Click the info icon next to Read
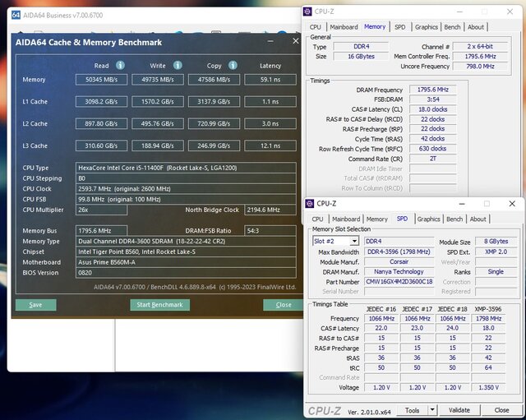This screenshot has height=420, width=526. coord(120,66)
